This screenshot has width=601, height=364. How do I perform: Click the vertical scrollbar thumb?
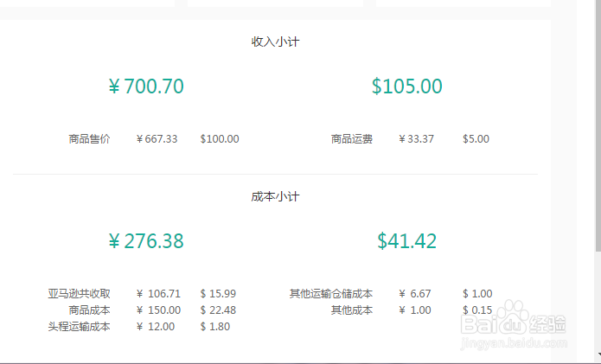click(598, 126)
